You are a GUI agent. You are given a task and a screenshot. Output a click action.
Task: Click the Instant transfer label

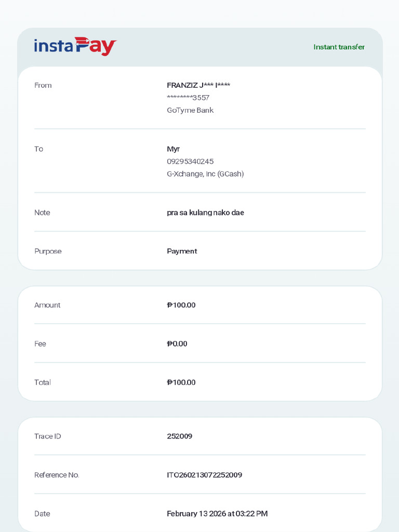339,47
